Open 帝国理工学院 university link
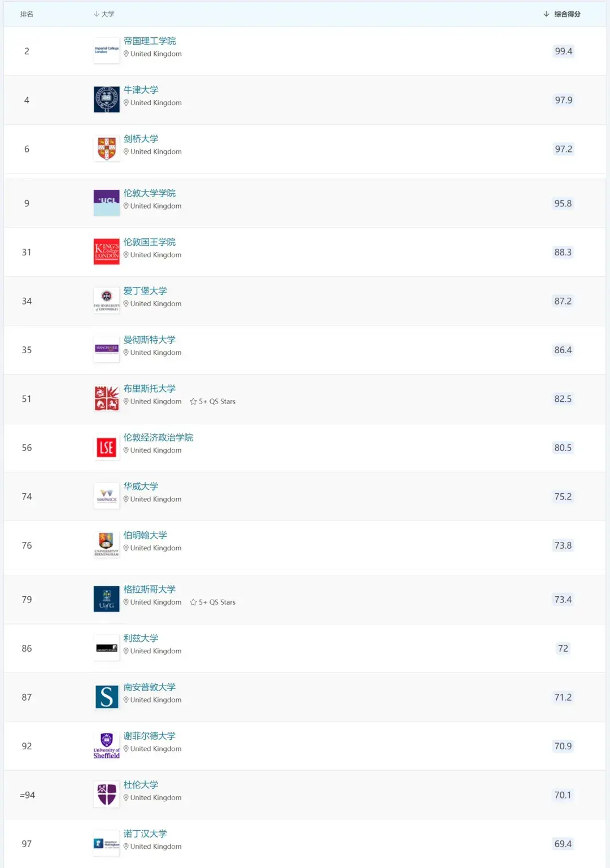610x868 pixels. tap(150, 41)
